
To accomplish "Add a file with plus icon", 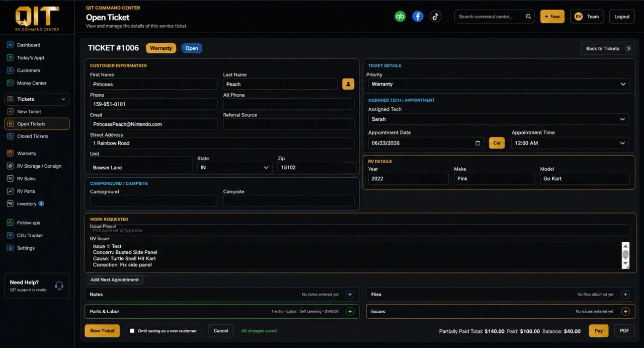I will [x=625, y=295].
